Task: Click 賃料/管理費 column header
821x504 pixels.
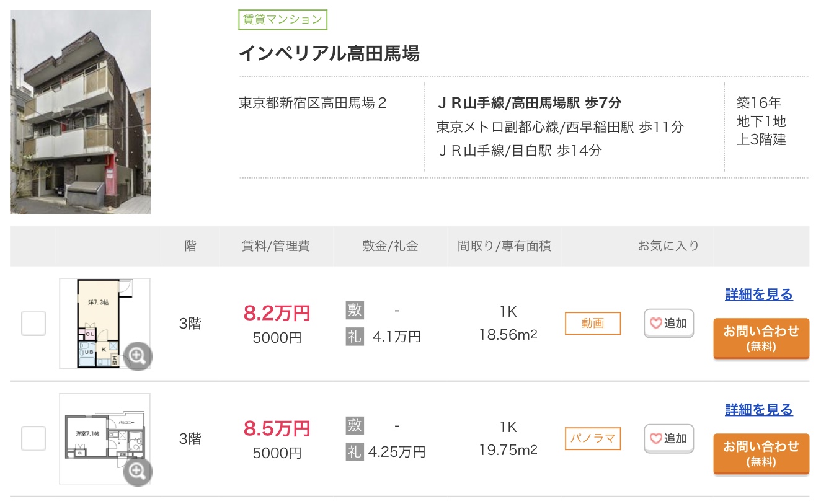Action: coord(276,246)
